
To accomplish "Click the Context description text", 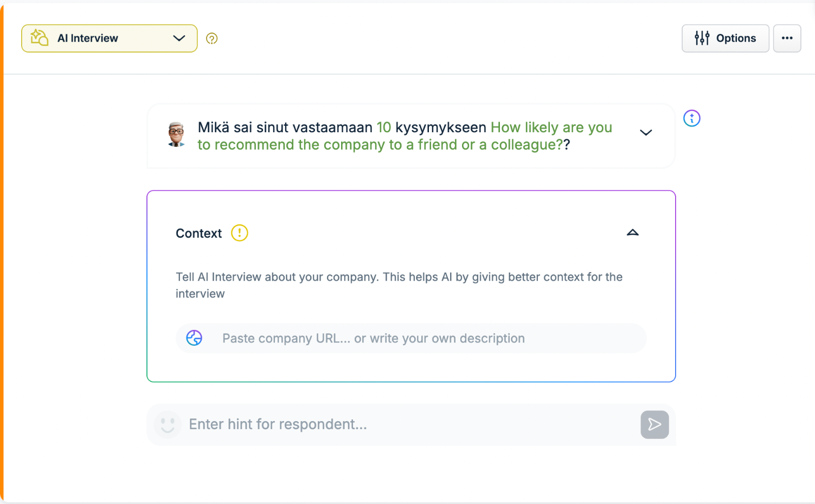I will click(x=399, y=285).
